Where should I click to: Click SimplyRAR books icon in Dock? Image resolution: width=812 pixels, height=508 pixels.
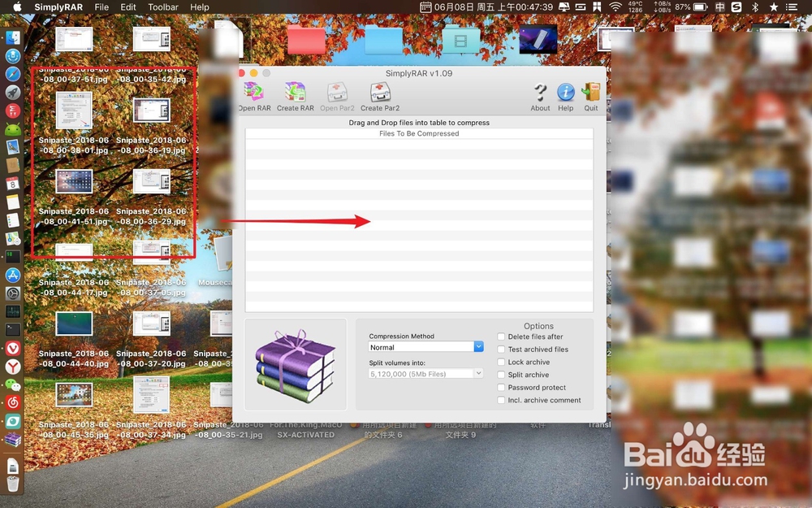point(13,440)
